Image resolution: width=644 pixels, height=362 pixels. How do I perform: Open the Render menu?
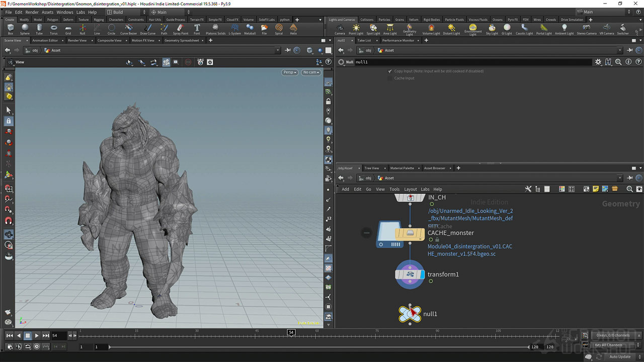pos(32,12)
